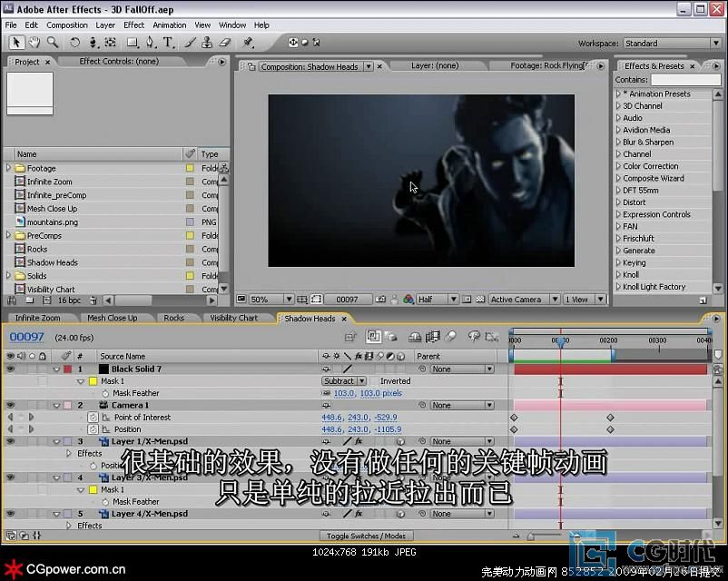Switch to the Effect Controls tab
Viewport: 728px width, 581px height.
[x=119, y=62]
